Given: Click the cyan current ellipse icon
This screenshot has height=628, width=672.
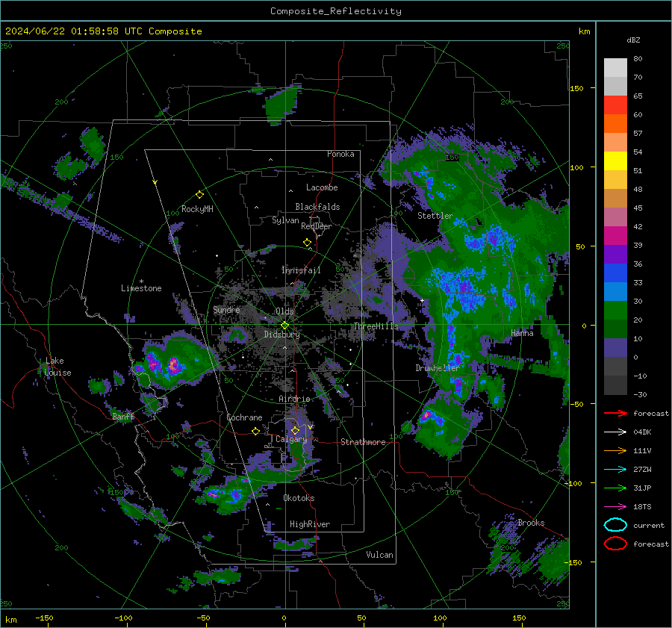Looking at the screenshot, I should click(x=615, y=525).
